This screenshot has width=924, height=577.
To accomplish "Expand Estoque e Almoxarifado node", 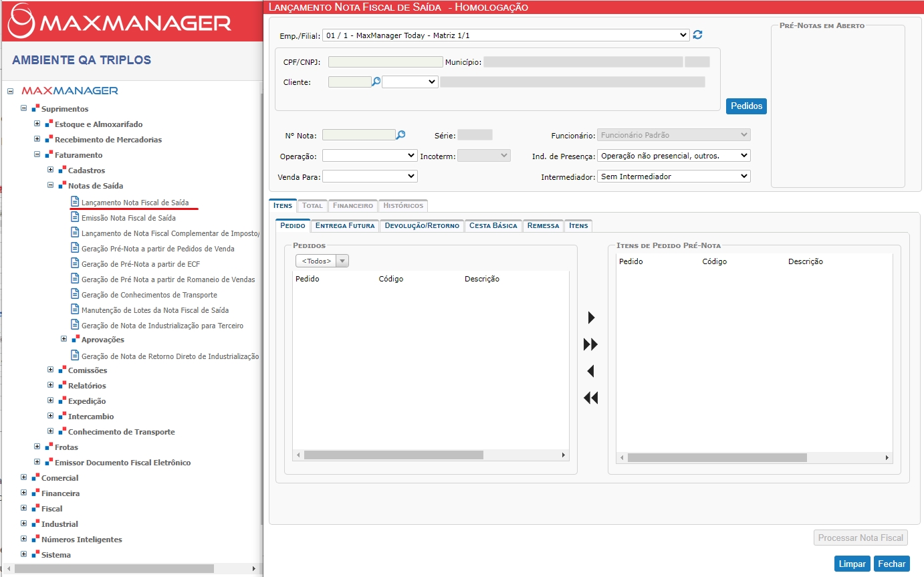I will 37,124.
